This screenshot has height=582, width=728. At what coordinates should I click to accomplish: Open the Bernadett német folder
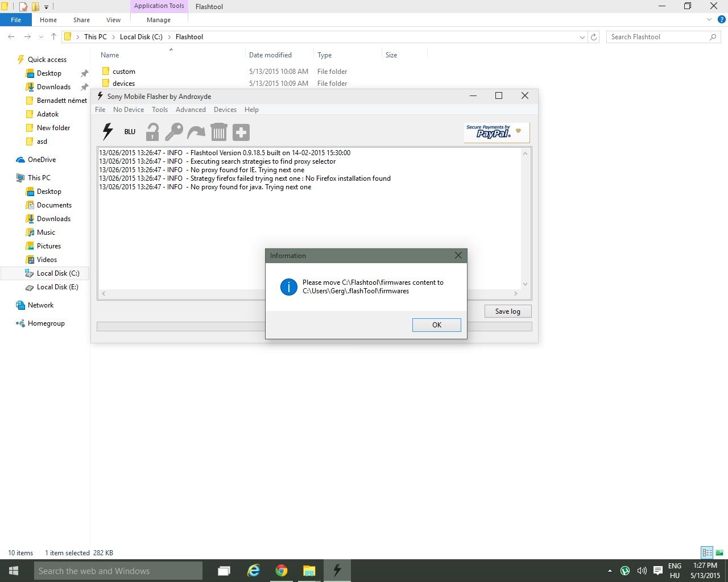pyautogui.click(x=62, y=101)
